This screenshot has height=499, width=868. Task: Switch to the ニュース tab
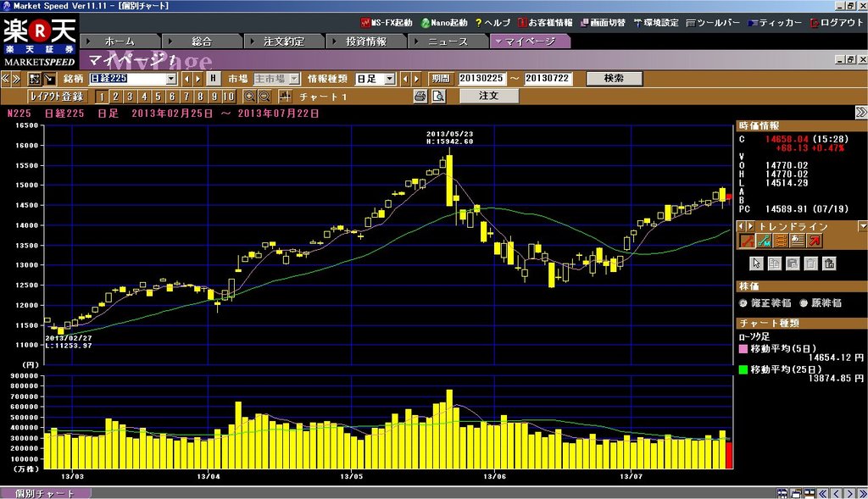coord(447,41)
